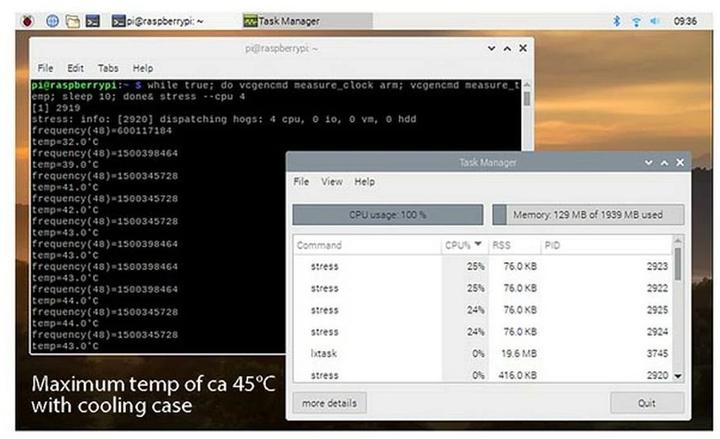Click the more details button
720x439 pixels.
pos(329,403)
